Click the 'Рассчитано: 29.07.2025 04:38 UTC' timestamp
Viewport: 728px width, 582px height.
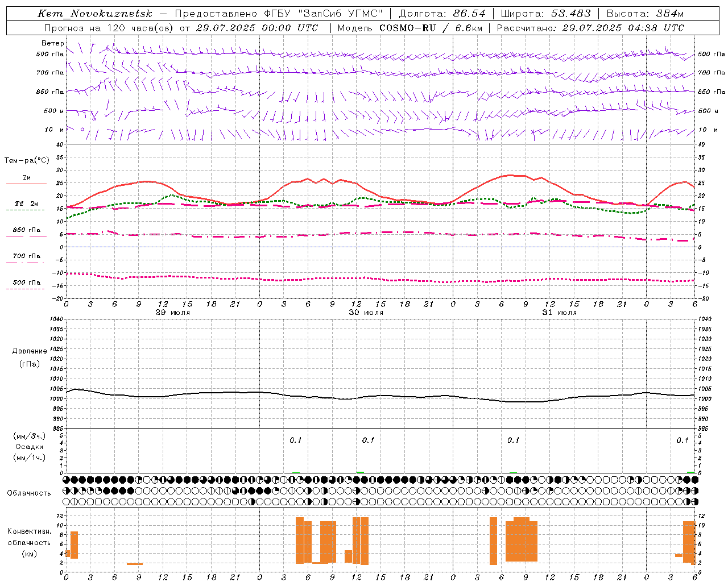[590, 28]
